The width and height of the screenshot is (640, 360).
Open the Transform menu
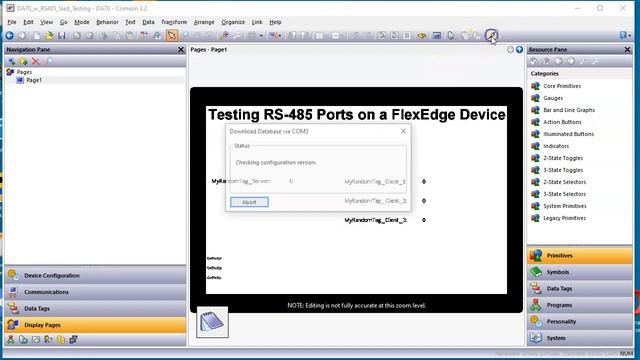click(174, 22)
